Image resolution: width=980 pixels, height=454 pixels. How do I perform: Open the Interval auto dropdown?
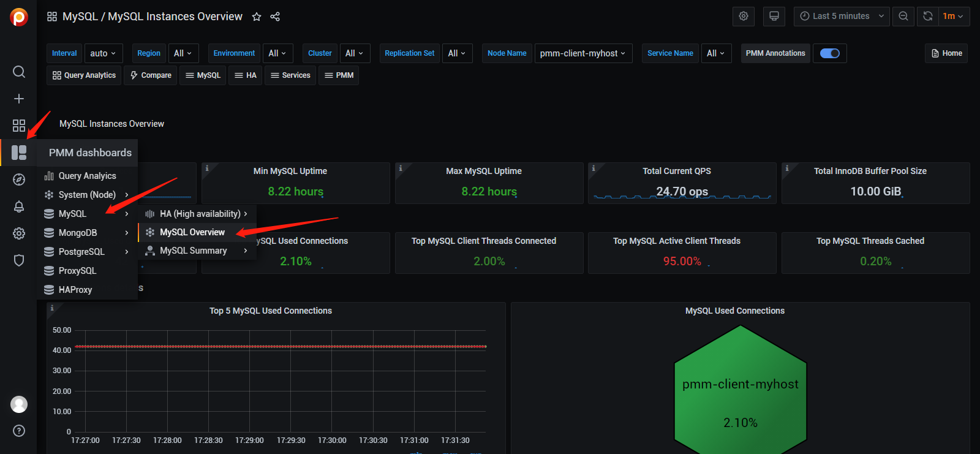(104, 53)
